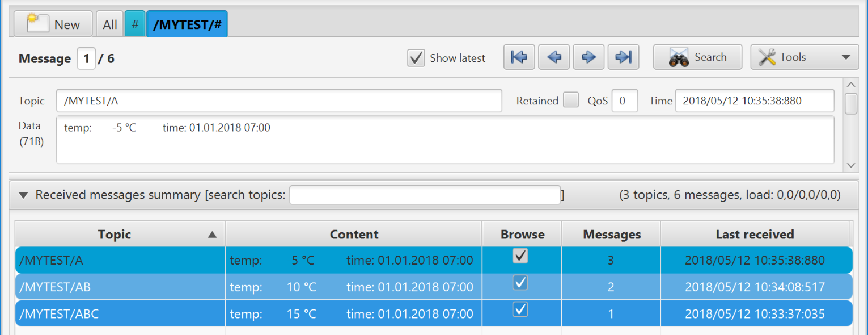Click the new subscription folder icon

pyautogui.click(x=37, y=22)
